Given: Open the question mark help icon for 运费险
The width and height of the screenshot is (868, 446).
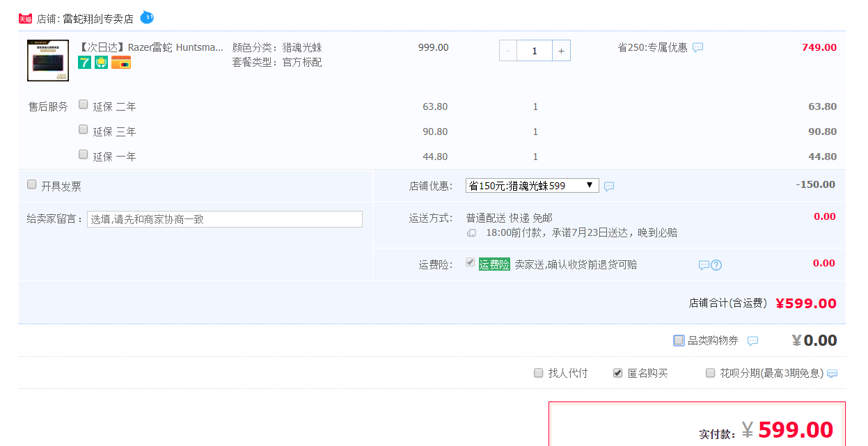Looking at the screenshot, I should (x=716, y=265).
